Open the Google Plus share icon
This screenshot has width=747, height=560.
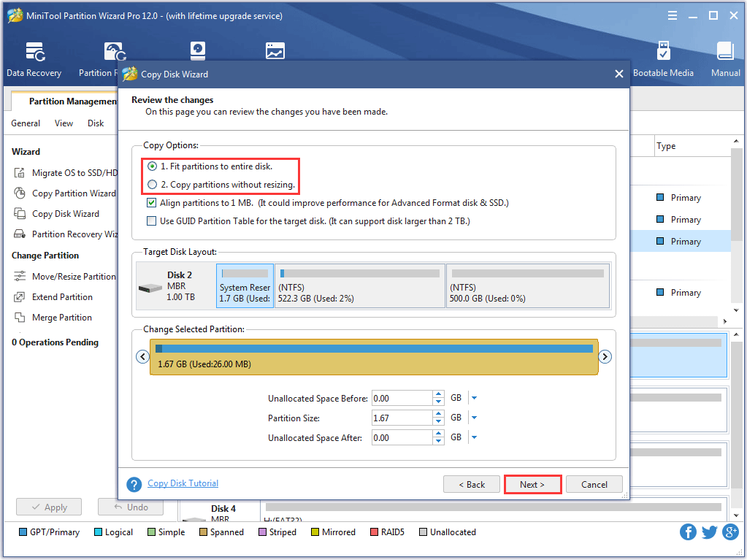pos(730,532)
